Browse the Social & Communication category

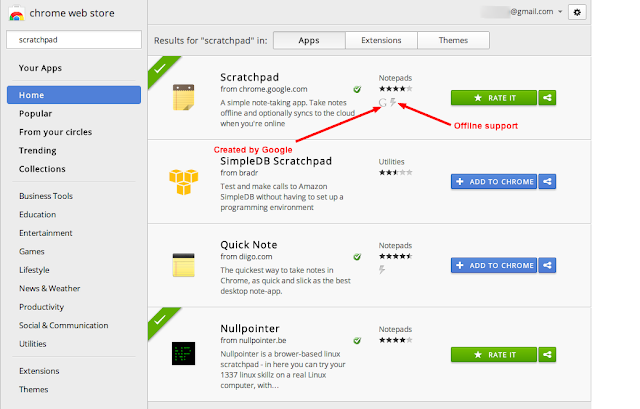(x=64, y=325)
